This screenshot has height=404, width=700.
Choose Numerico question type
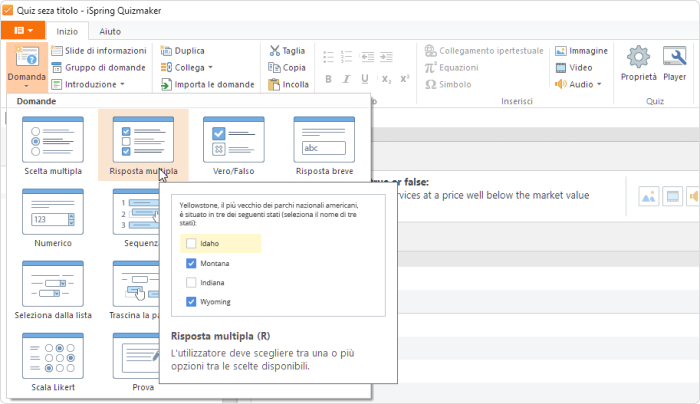click(x=53, y=218)
